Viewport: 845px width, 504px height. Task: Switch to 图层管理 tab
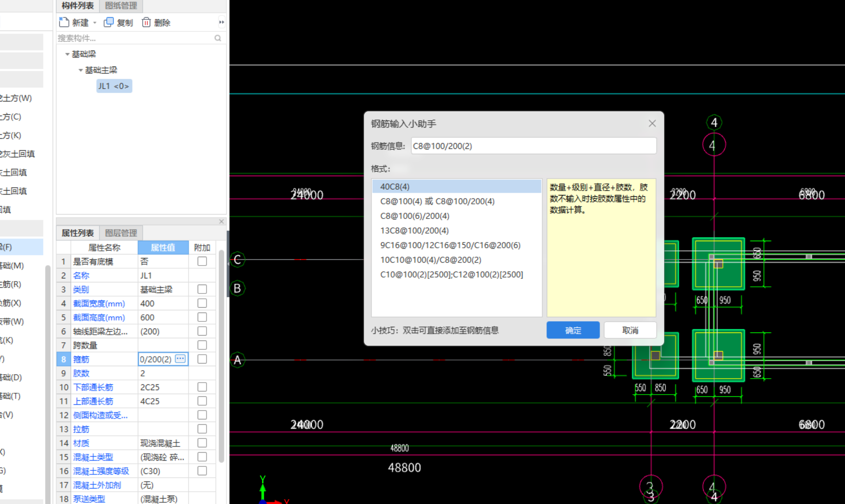point(121,233)
